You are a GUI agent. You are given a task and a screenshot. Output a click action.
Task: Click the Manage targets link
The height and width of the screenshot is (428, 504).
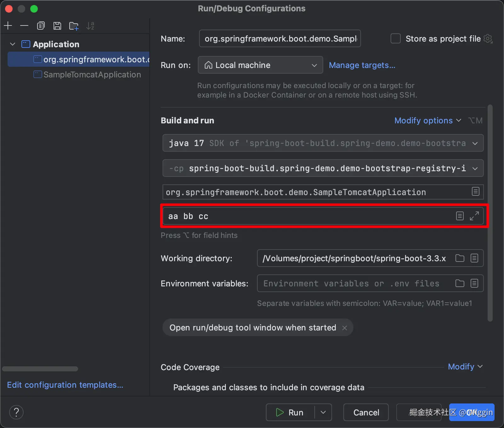coord(362,65)
